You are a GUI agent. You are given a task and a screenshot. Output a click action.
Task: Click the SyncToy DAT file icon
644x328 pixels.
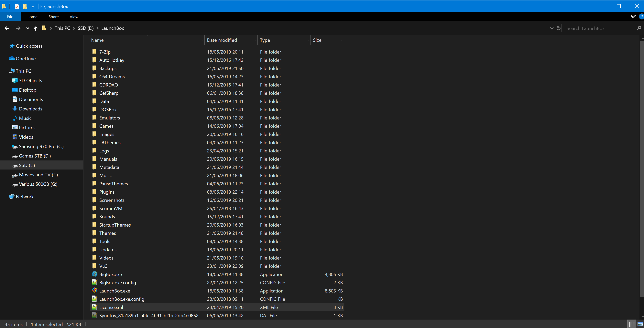coord(94,315)
